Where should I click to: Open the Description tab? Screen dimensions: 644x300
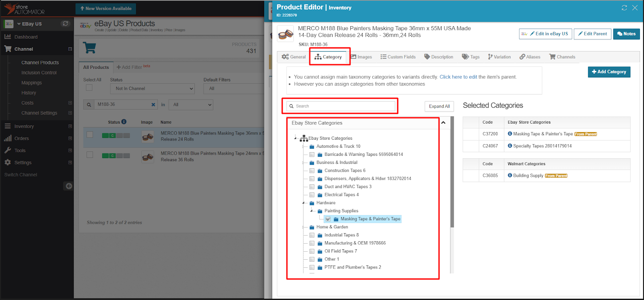pyautogui.click(x=439, y=57)
